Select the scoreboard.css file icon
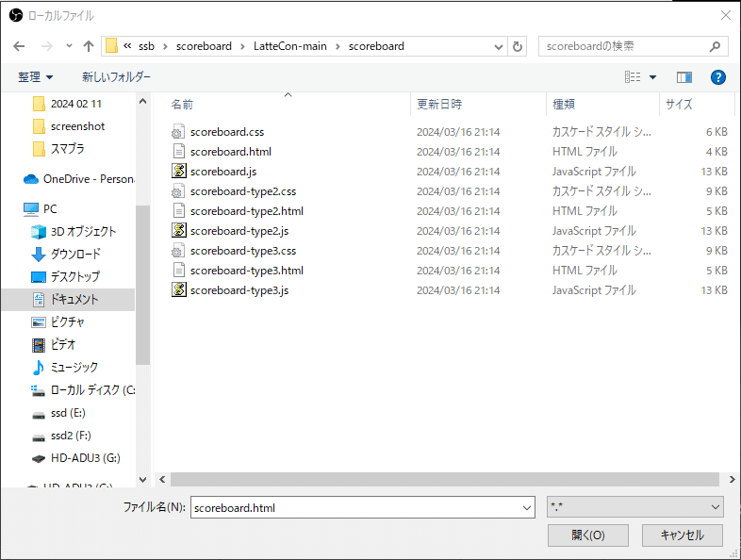The image size is (741, 560). [178, 132]
